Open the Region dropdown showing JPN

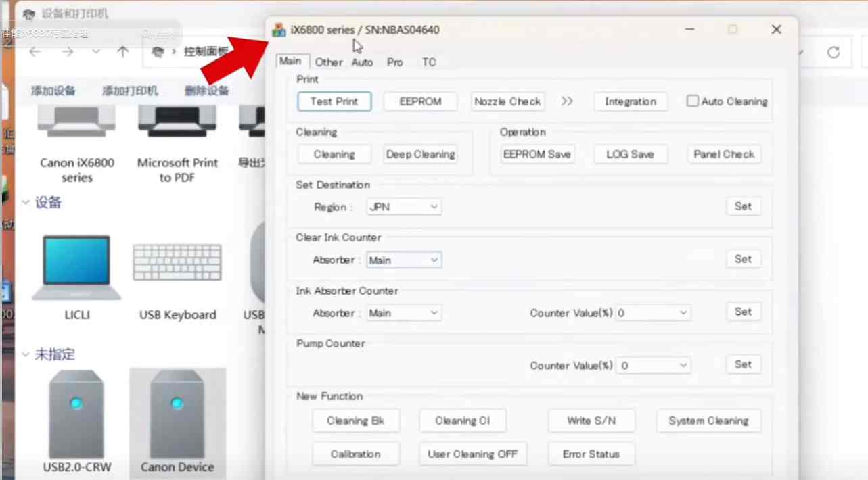pos(404,207)
